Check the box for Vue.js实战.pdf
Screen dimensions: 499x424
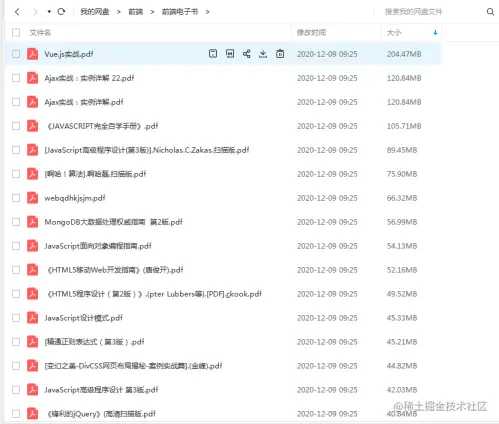pos(16,54)
